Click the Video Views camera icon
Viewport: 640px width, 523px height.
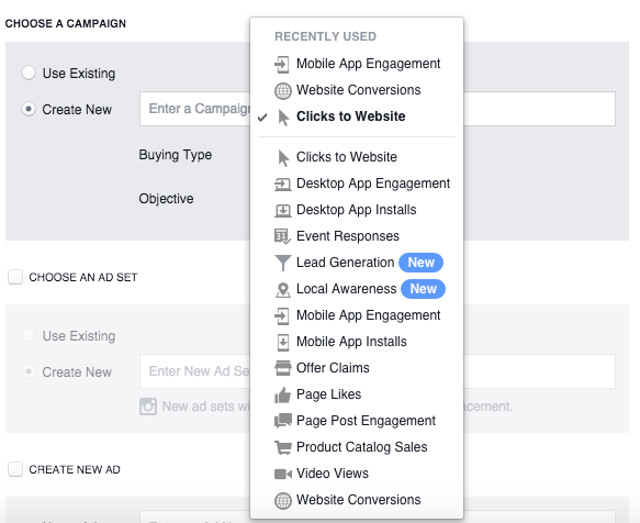click(x=281, y=474)
